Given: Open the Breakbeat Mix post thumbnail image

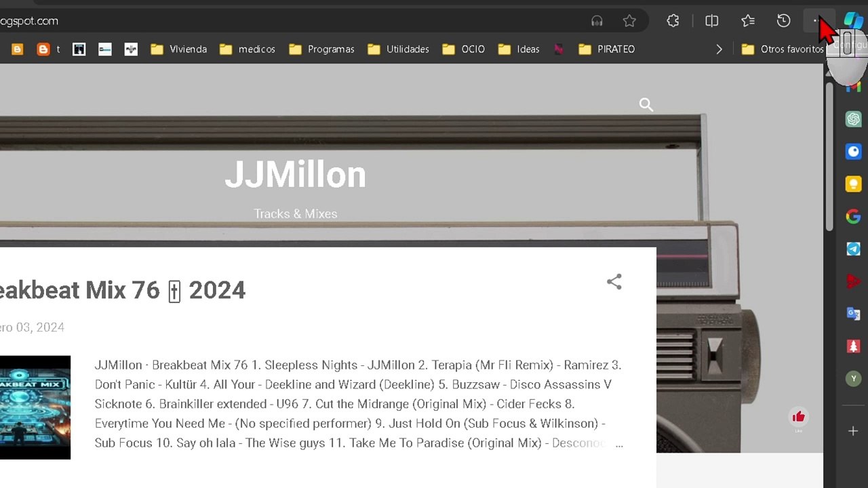Looking at the screenshot, I should [35, 407].
